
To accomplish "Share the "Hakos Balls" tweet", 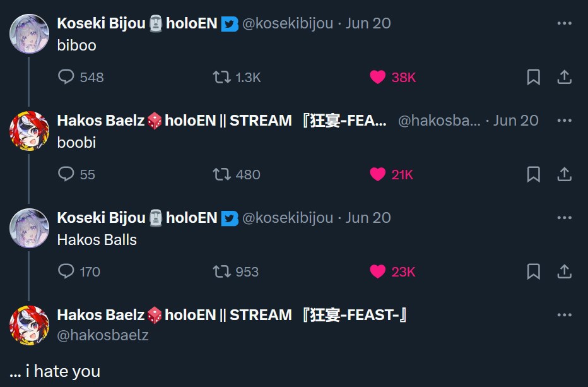I will (564, 271).
